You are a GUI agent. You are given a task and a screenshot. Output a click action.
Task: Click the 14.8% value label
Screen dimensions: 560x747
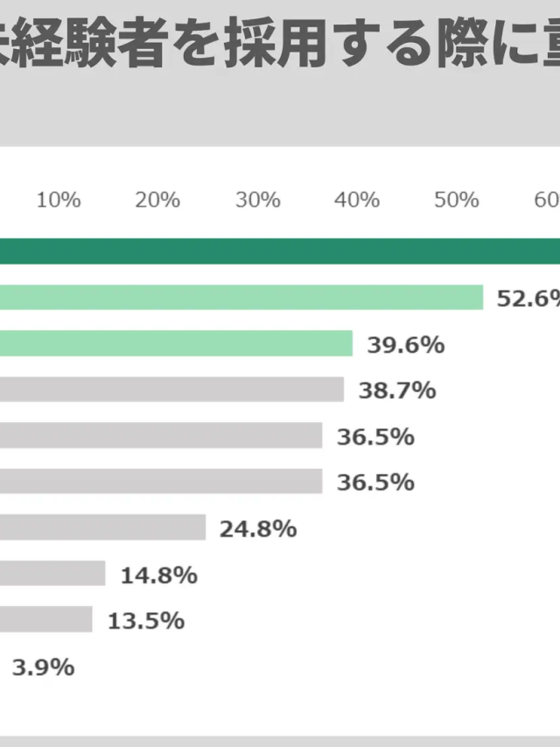[x=158, y=575]
